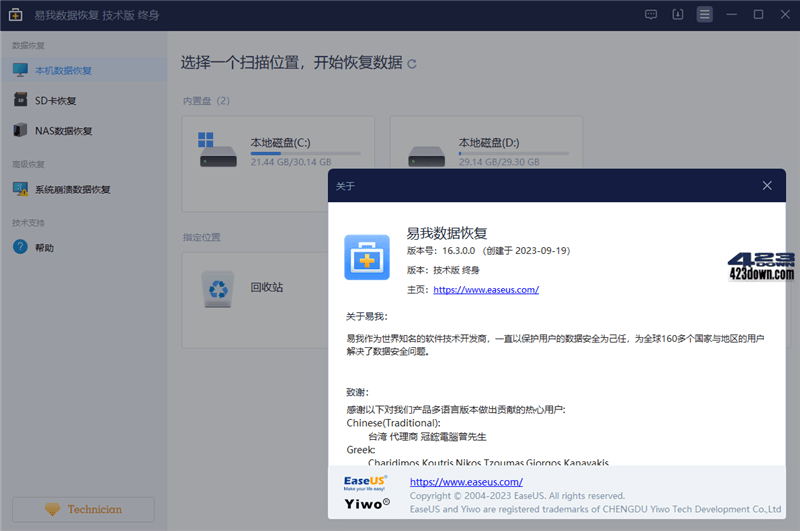Click the first-aid kit app icon in About dialog
Screen dimensions: 800x531
point(367,257)
